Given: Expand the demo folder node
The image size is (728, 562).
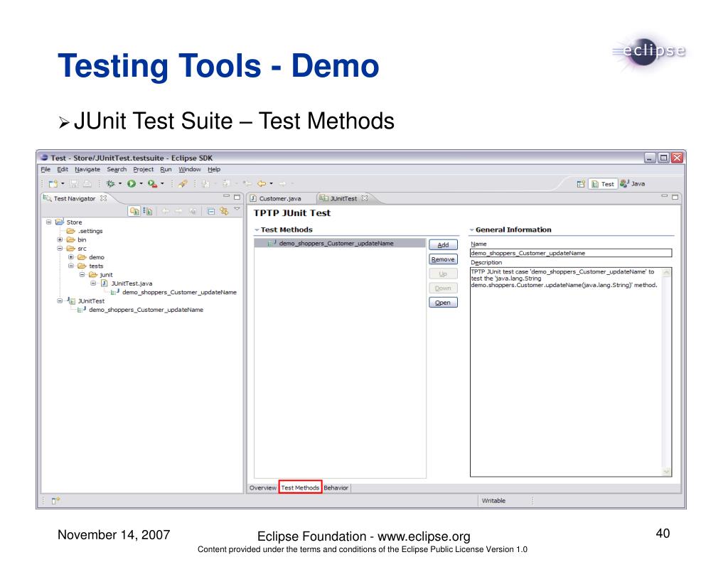Looking at the screenshot, I should click(x=71, y=257).
